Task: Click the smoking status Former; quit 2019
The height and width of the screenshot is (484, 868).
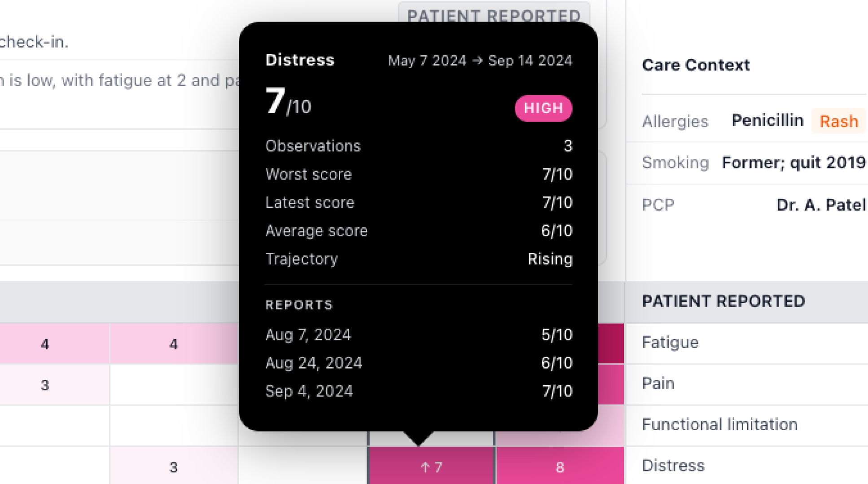Action: 793,163
